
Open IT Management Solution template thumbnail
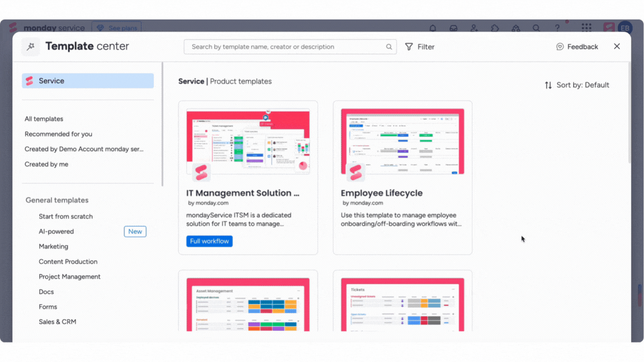point(248,141)
